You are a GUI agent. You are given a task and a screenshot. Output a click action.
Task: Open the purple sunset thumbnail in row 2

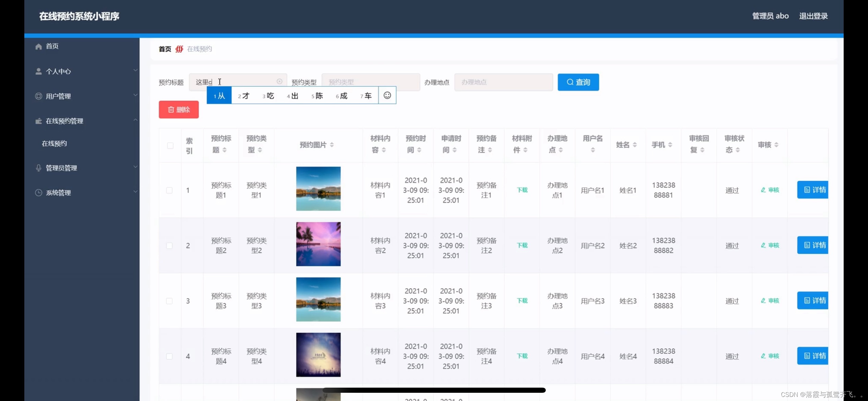click(318, 244)
